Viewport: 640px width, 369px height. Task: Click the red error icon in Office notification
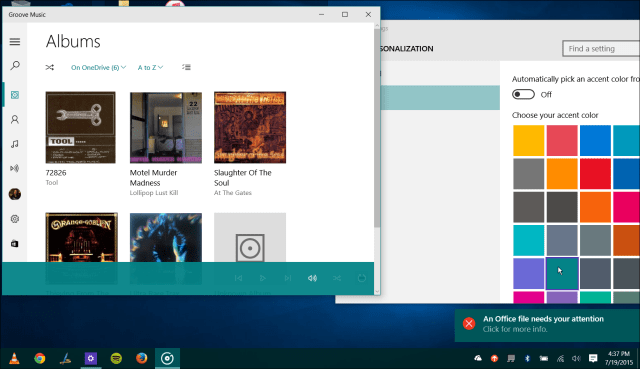click(469, 324)
